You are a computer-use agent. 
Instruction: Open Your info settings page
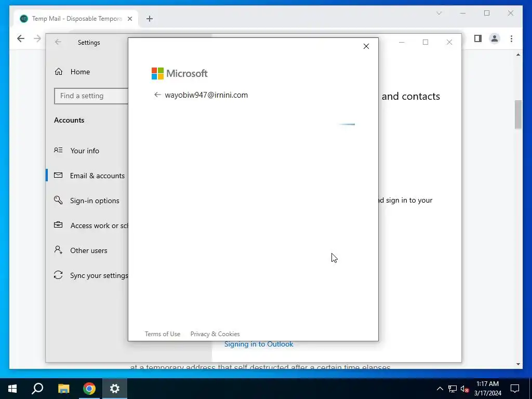87,151
